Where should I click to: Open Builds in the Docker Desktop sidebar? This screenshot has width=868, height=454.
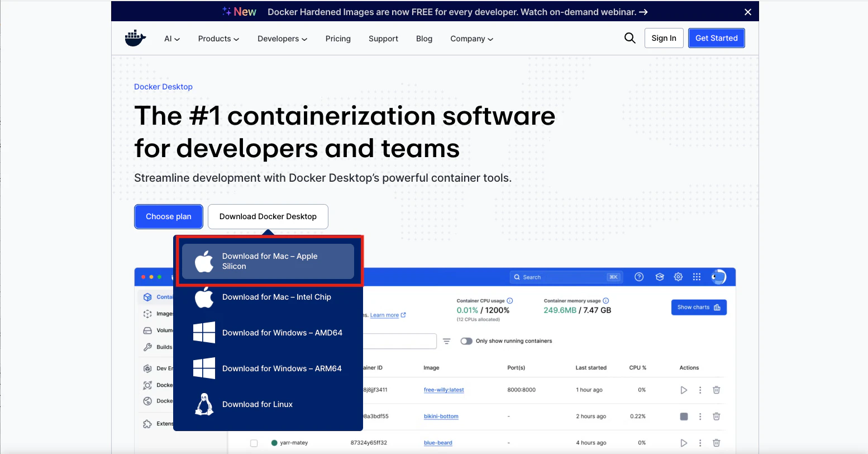tap(158, 347)
